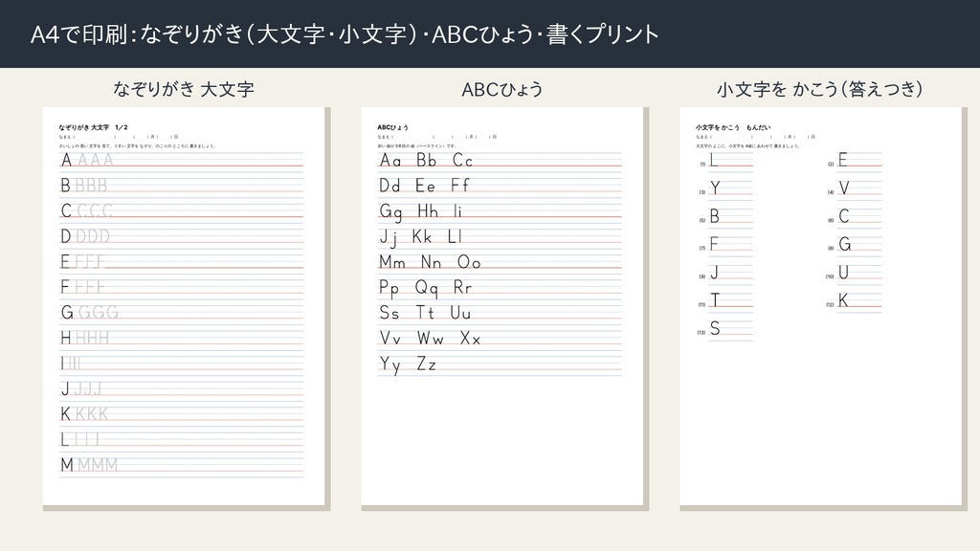
Task: Click 'Pp' in the ABC chart
Action: pos(389,289)
